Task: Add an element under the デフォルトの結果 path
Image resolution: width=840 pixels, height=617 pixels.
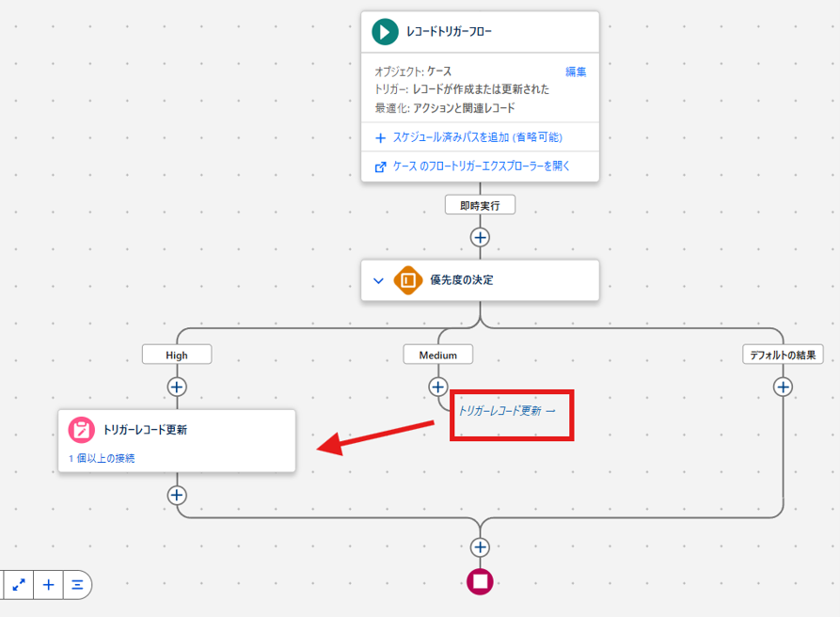Action: point(783,387)
